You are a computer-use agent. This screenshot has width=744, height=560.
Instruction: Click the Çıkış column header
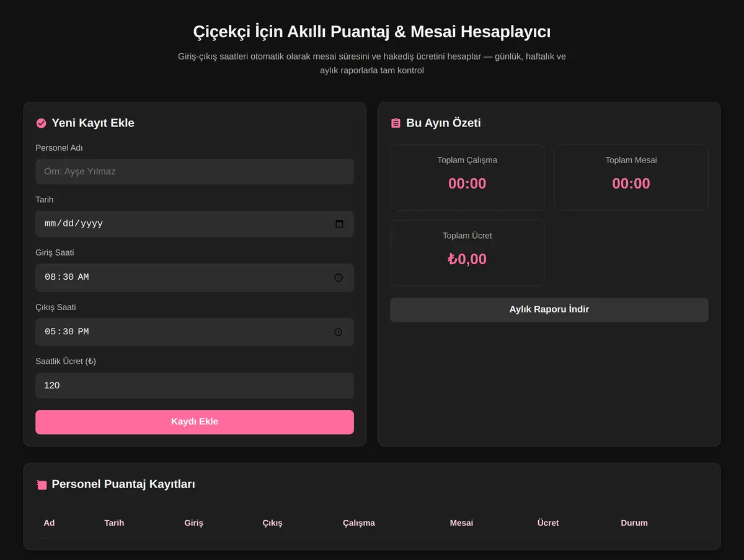[x=272, y=523]
